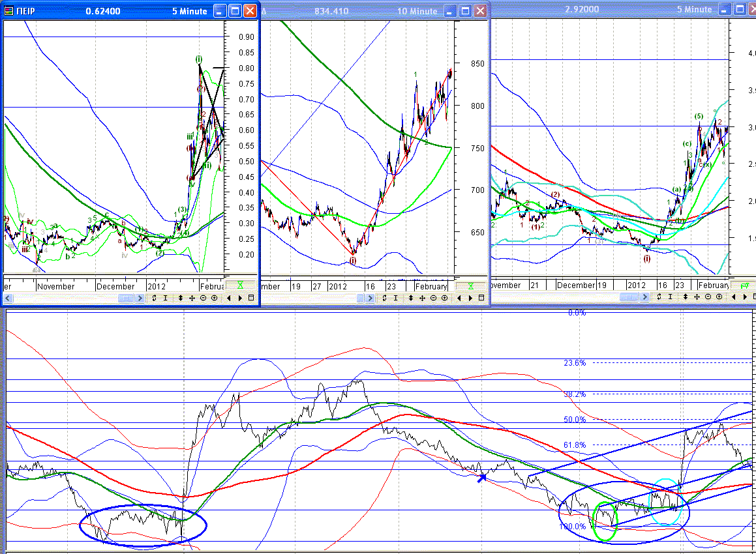Click the scroll-left arrow in ΠΕΙΡ window
This screenshot has width=756, height=554.
click(8, 299)
